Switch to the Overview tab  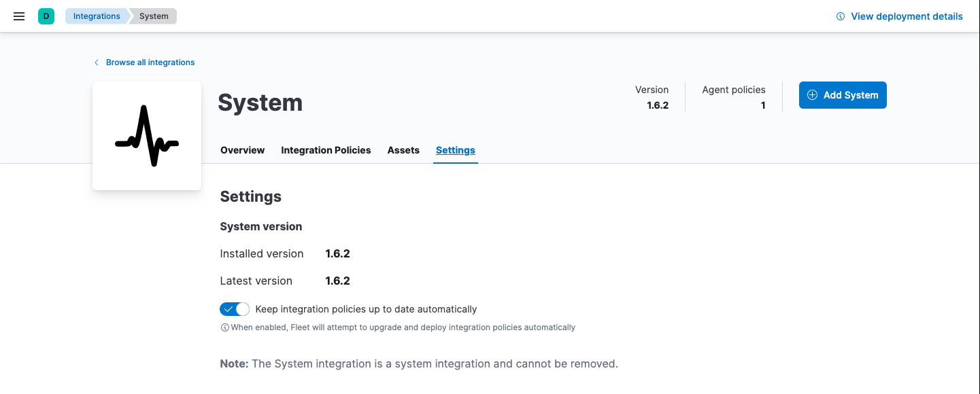pos(242,150)
